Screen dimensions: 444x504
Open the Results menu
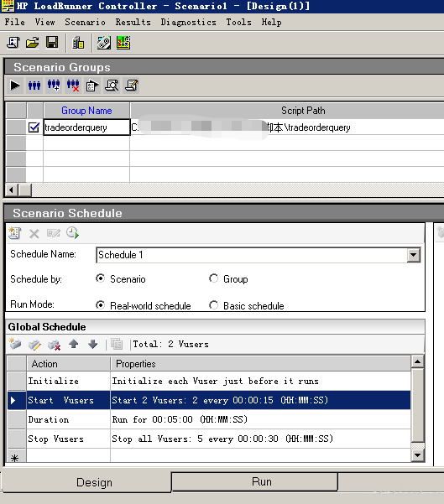(x=133, y=22)
